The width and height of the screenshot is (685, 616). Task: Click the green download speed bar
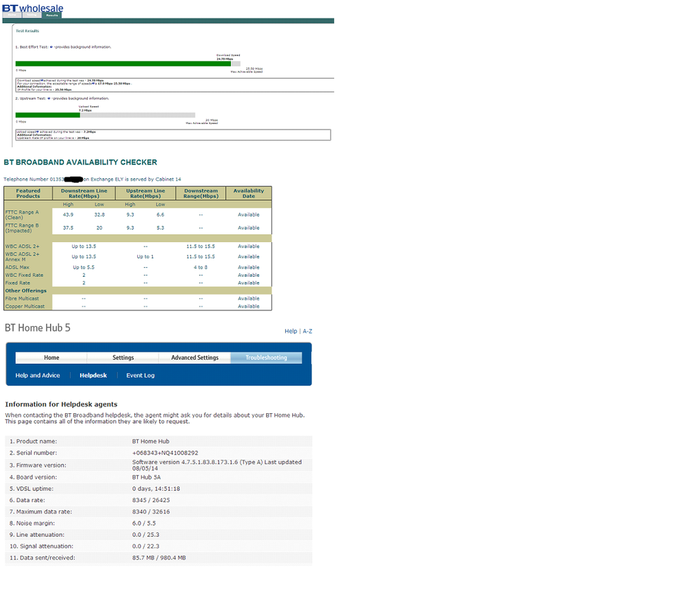click(123, 64)
